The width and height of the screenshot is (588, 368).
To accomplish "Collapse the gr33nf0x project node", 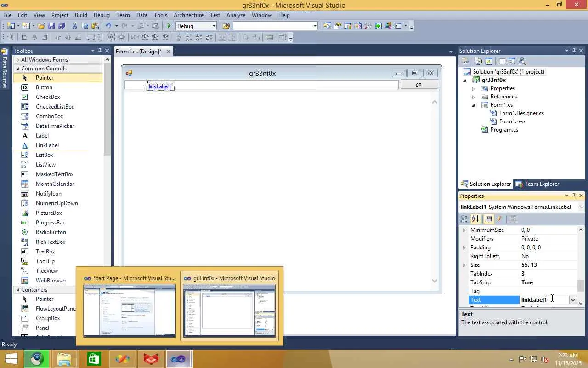I will [465, 80].
